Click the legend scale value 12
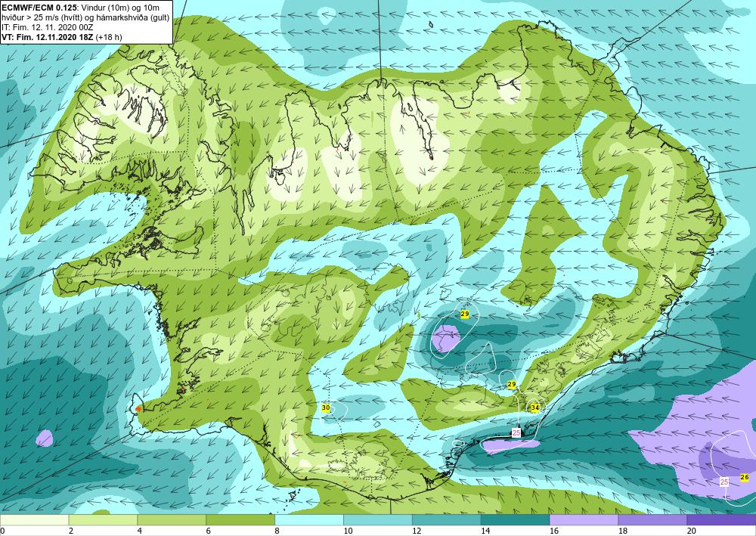Screen dimensions: 756x536 [417, 531]
